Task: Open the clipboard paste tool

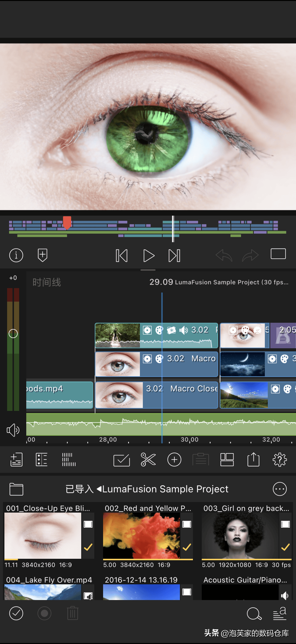Action: [201, 460]
